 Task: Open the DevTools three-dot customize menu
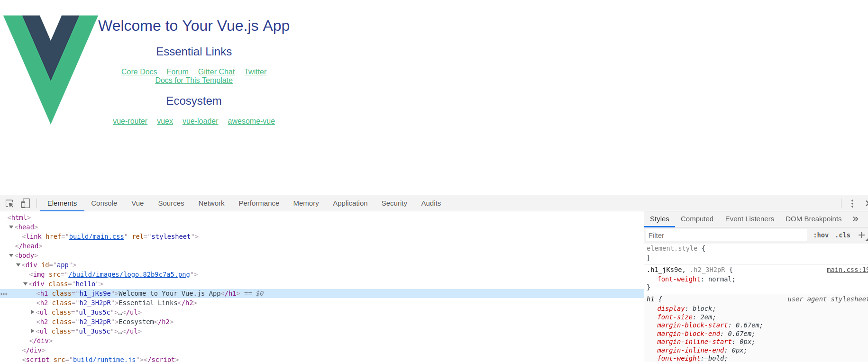point(852,203)
